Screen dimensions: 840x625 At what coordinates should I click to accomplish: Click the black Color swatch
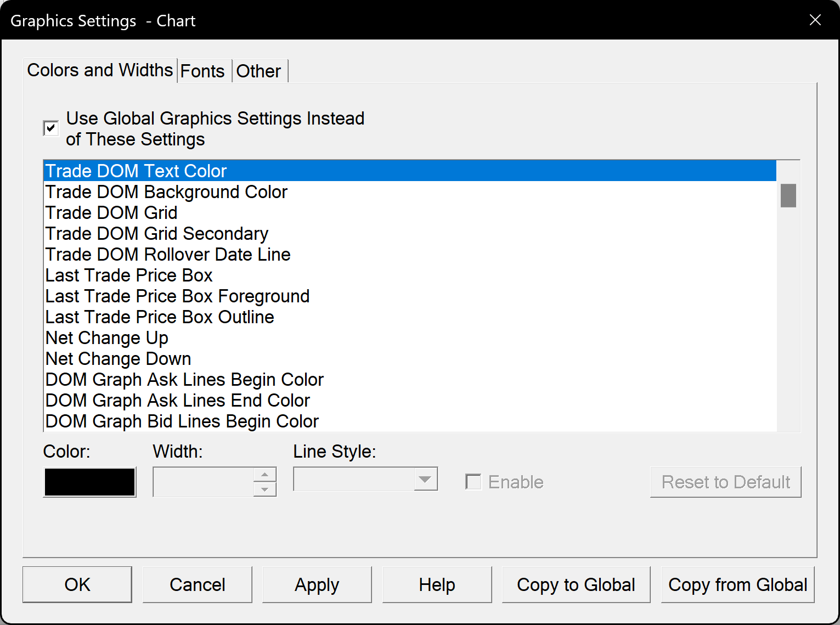pos(89,482)
